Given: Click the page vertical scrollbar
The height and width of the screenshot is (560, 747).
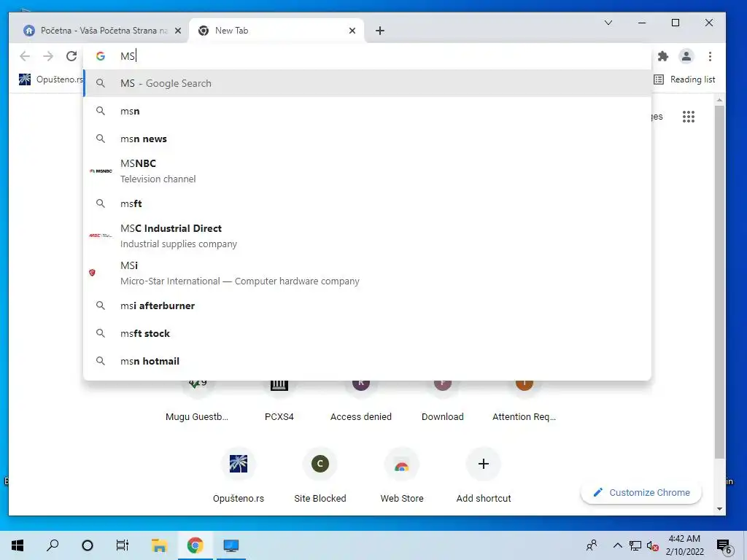Looking at the screenshot, I should tap(719, 281).
